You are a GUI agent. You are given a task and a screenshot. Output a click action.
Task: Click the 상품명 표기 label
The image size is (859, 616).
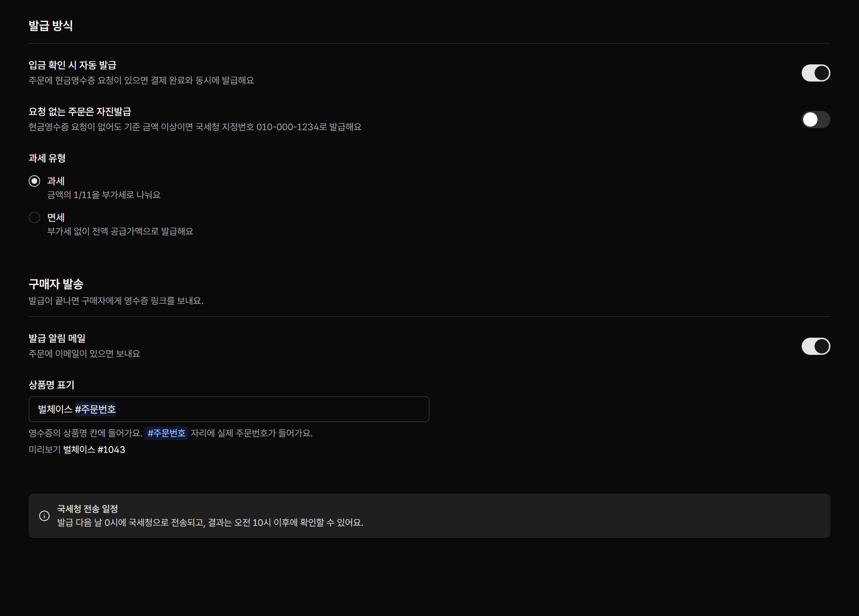(x=52, y=385)
